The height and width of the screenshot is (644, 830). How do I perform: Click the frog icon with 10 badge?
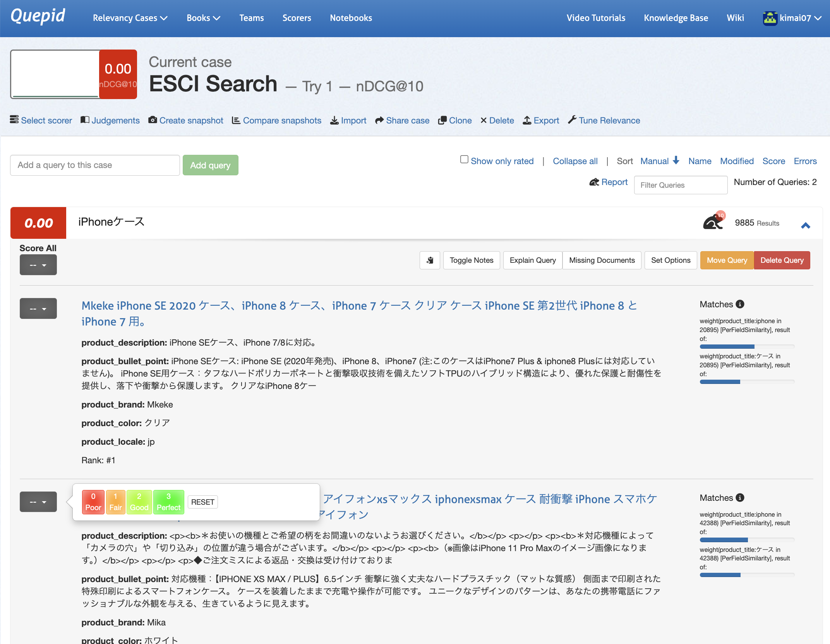click(x=713, y=222)
